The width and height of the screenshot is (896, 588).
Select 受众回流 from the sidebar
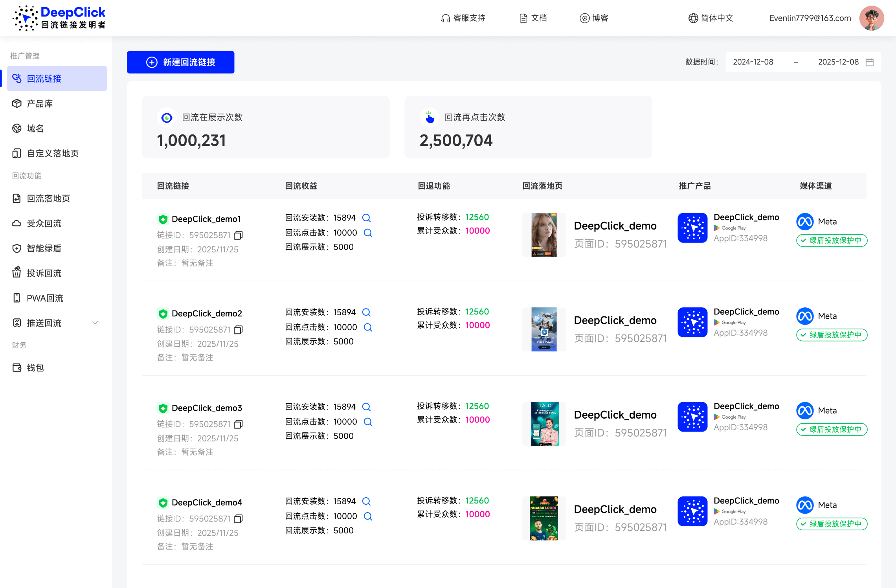(x=44, y=223)
